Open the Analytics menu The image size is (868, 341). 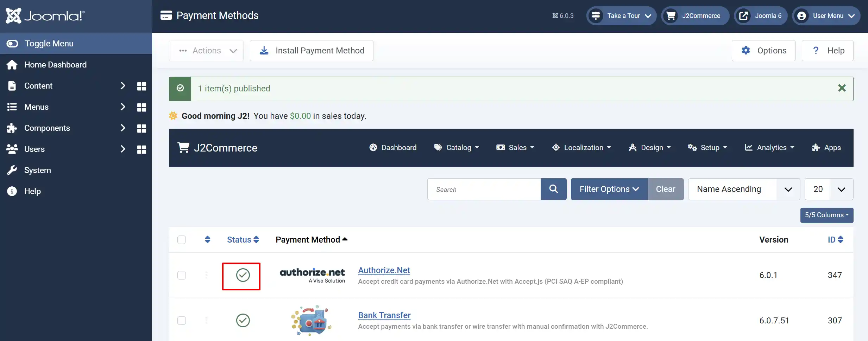(770, 148)
